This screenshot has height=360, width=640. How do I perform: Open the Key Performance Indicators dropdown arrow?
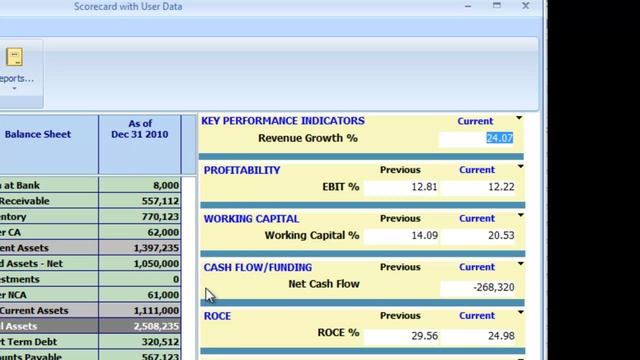pyautogui.click(x=519, y=118)
